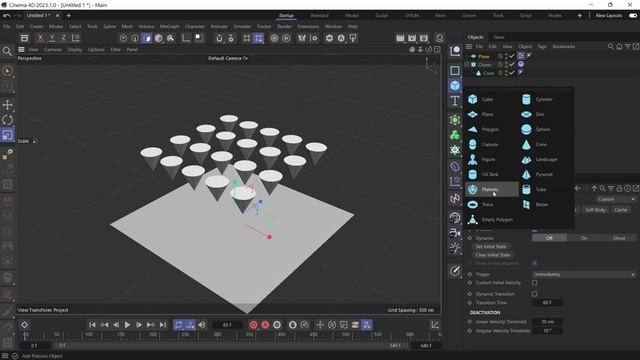This screenshot has height=360, width=640.
Task: Open the viewport Cameras menu
Action: 53,49
